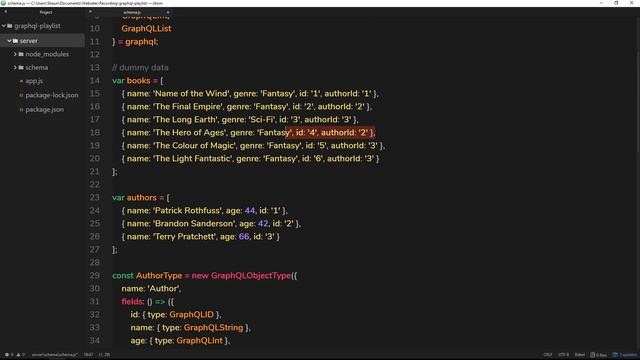
Task: Open app.js in the tree
Action: click(x=34, y=81)
